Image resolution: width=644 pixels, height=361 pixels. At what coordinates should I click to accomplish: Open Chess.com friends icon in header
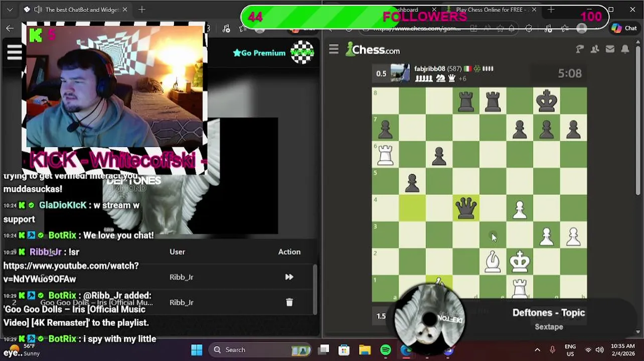coord(595,49)
